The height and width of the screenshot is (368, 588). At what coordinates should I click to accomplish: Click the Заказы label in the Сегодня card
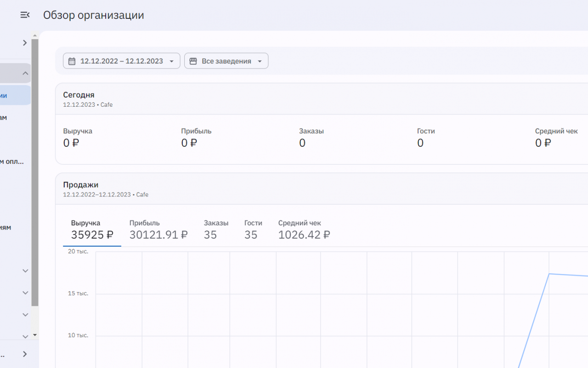(311, 131)
